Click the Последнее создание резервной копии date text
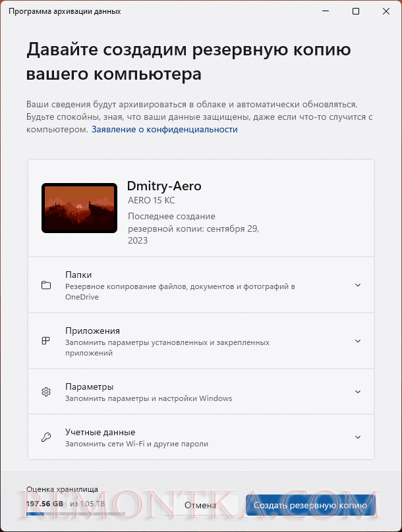 pos(194,228)
